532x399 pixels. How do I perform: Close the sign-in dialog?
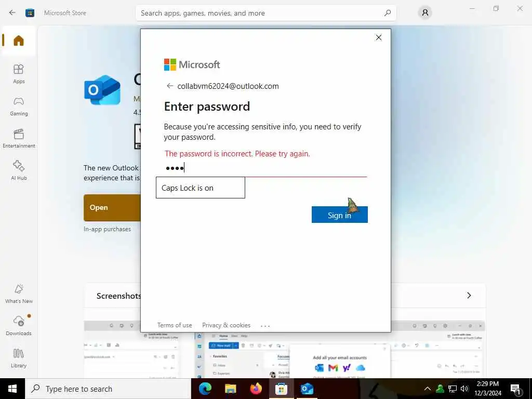pos(379,37)
